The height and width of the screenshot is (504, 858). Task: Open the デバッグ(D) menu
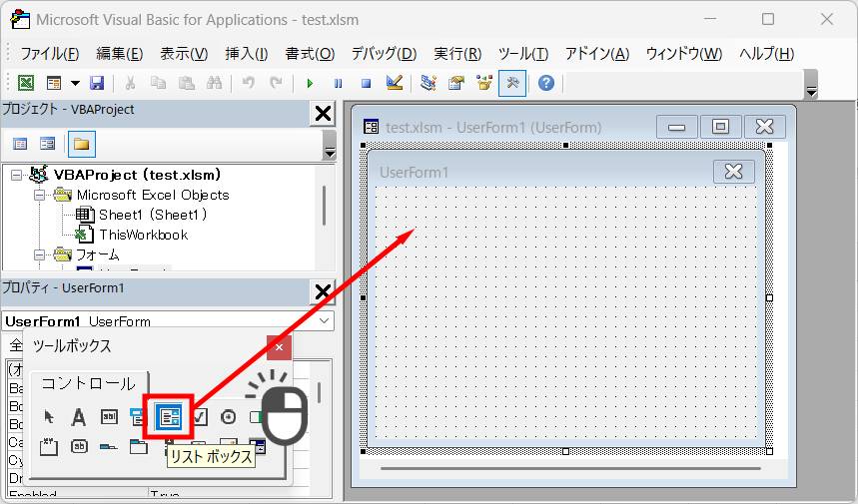click(385, 54)
